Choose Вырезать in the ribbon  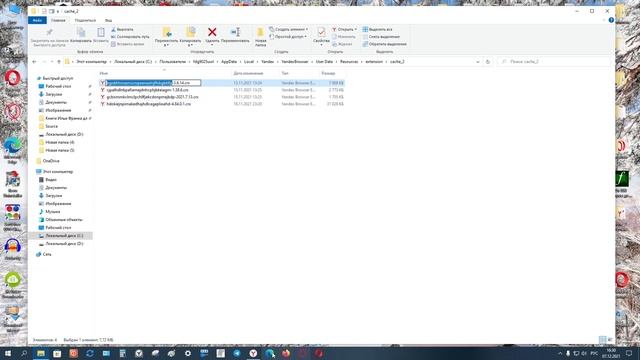pos(122,29)
